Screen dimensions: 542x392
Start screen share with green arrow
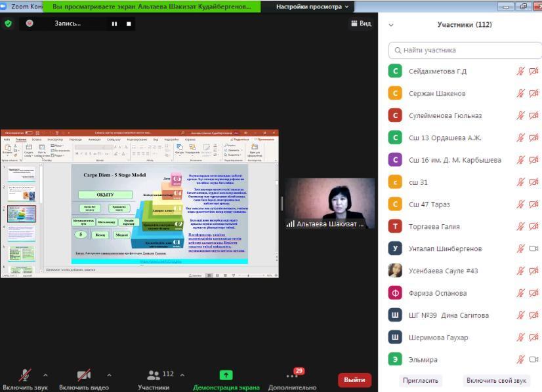tap(226, 376)
